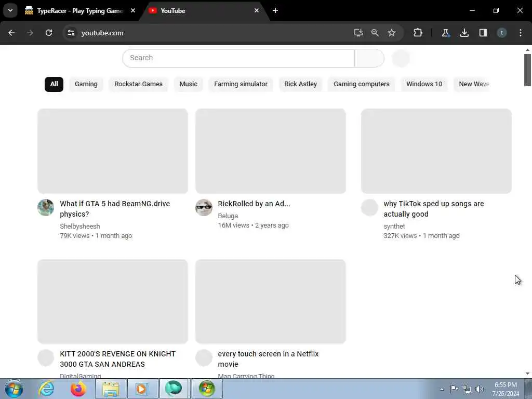Close the TypeRacer tab
This screenshot has width=532, height=399.
coord(133,10)
